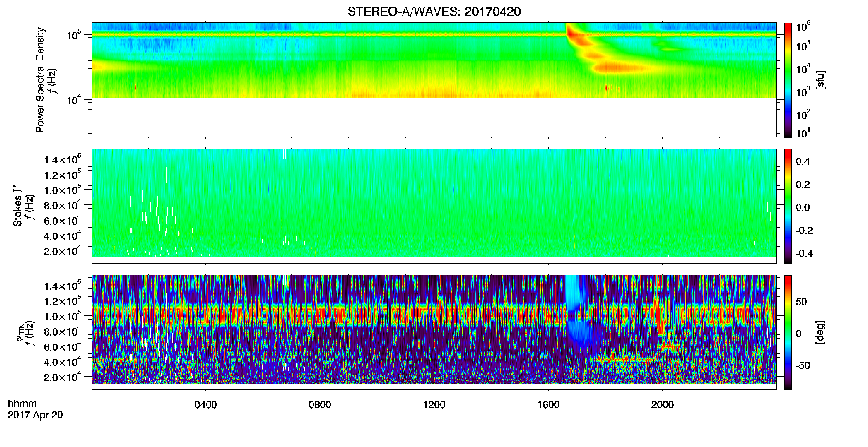Click the Power Spectral Density axis label

(40, 80)
